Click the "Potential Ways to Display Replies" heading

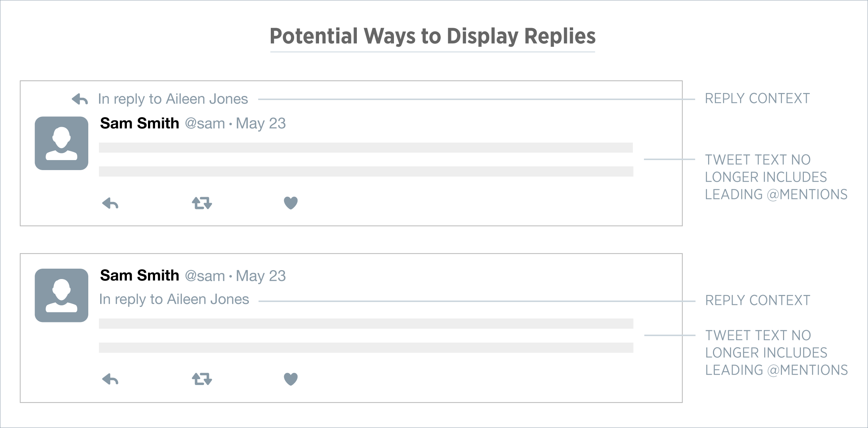click(433, 36)
